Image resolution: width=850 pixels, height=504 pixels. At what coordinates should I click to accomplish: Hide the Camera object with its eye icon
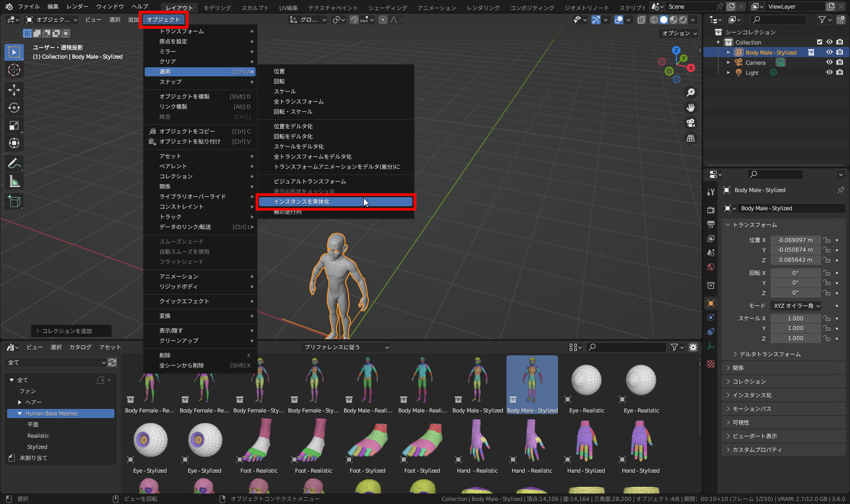[829, 63]
